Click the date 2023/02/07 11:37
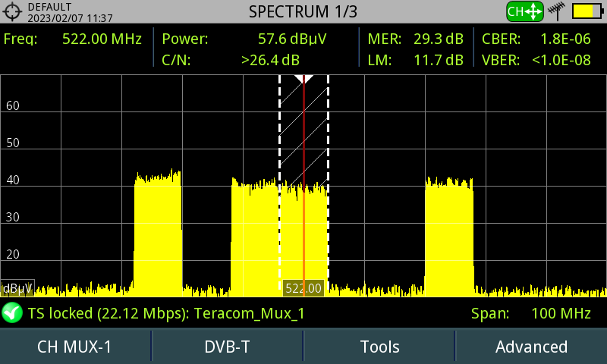The image size is (607, 364). click(x=70, y=18)
